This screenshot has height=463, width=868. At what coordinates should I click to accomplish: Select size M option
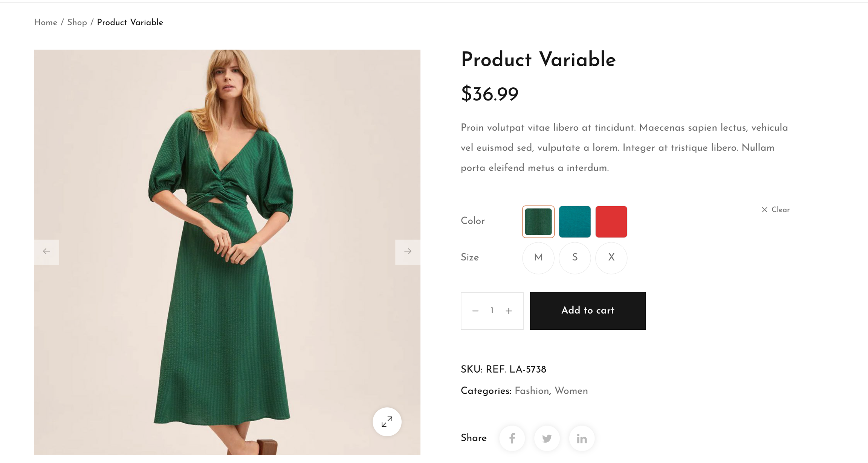click(538, 258)
